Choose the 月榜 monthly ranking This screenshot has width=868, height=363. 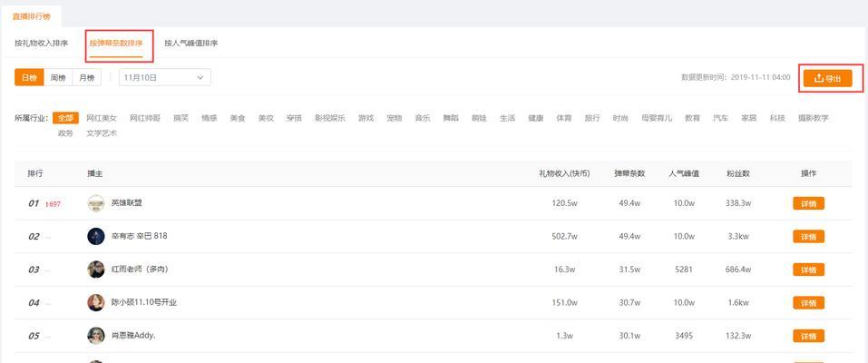(87, 77)
